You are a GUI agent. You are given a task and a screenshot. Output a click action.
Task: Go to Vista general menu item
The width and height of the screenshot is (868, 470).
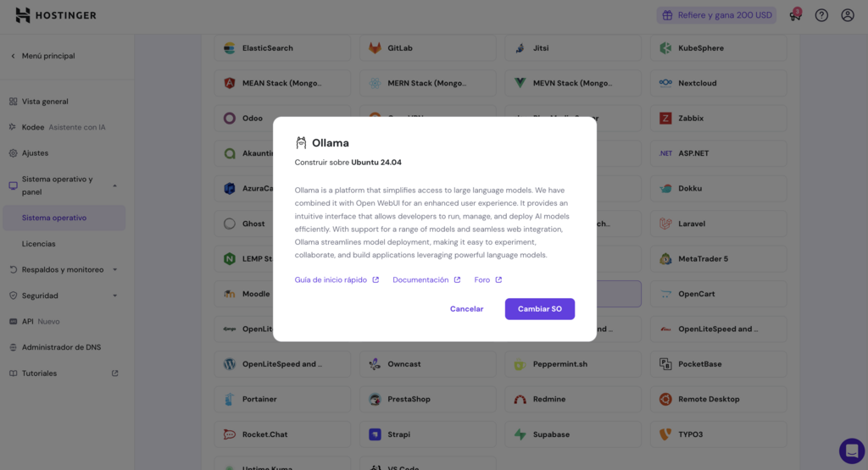(x=45, y=102)
